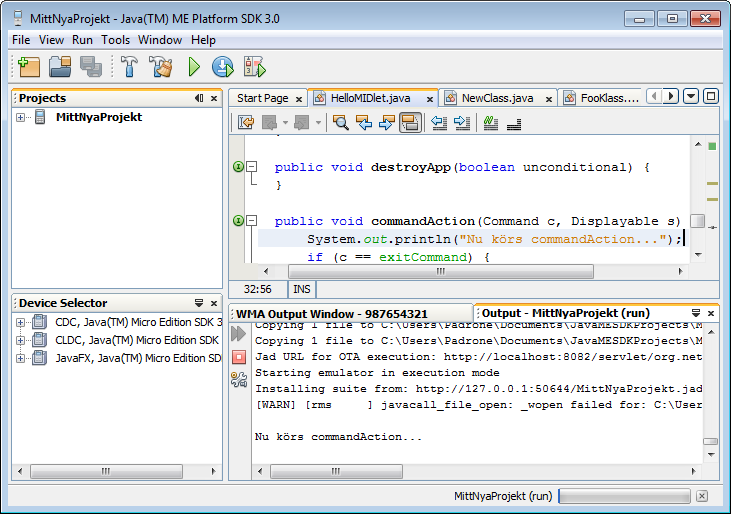The height and width of the screenshot is (514, 731).
Task: Click Shift Line Left editor icon
Action: 439,123
